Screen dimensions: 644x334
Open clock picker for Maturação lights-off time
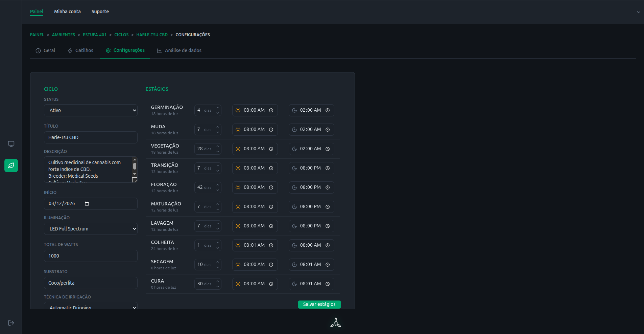[x=328, y=207]
